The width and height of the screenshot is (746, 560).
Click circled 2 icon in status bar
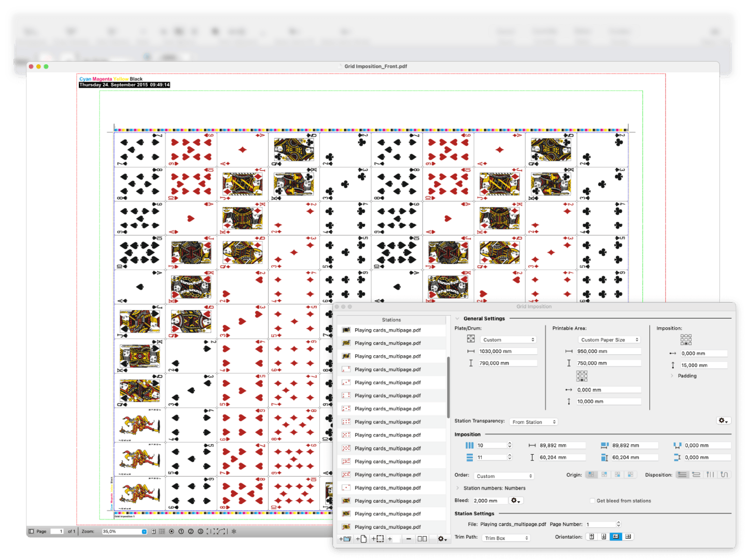[x=191, y=531]
